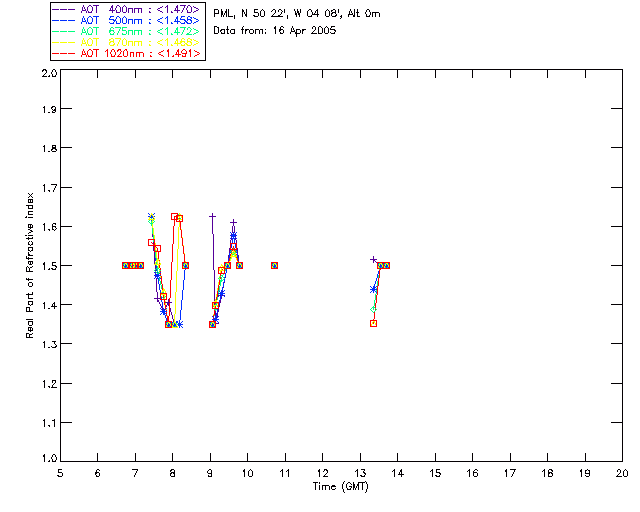Click the x-axis tick label 16
This screenshot has height=512, width=640.
click(473, 473)
